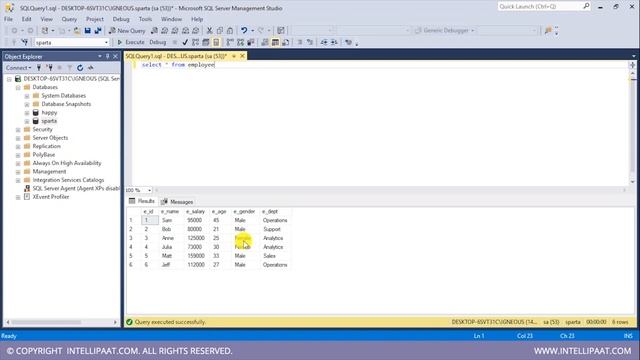Switch output to Results to Text
This screenshot has width=640, height=360.
pos(265,42)
